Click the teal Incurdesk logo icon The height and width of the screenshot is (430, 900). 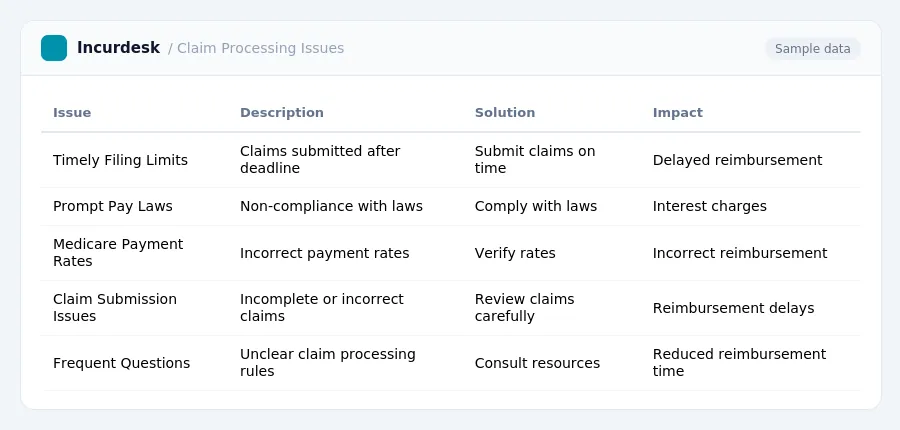(54, 48)
